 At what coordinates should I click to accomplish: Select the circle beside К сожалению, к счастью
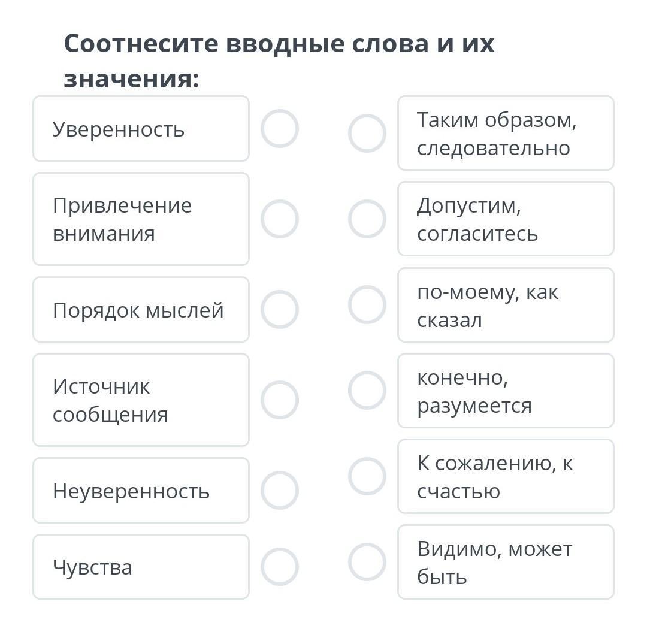(x=367, y=476)
